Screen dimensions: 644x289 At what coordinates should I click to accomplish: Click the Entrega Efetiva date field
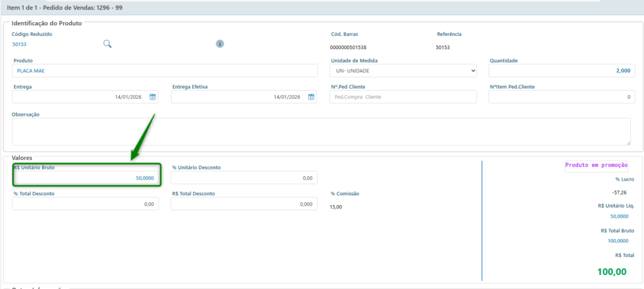(238, 97)
